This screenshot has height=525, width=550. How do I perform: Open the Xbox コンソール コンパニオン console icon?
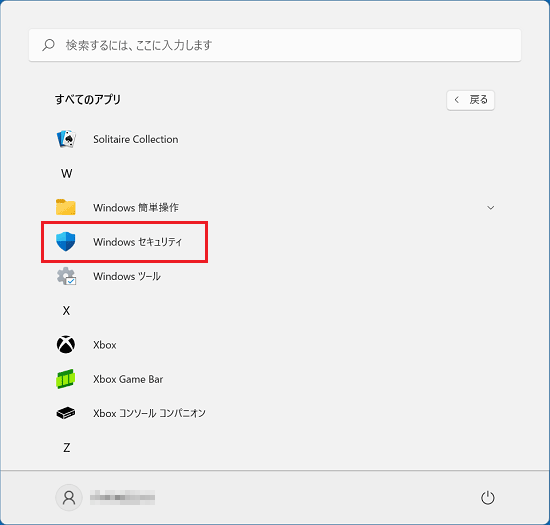(x=66, y=413)
